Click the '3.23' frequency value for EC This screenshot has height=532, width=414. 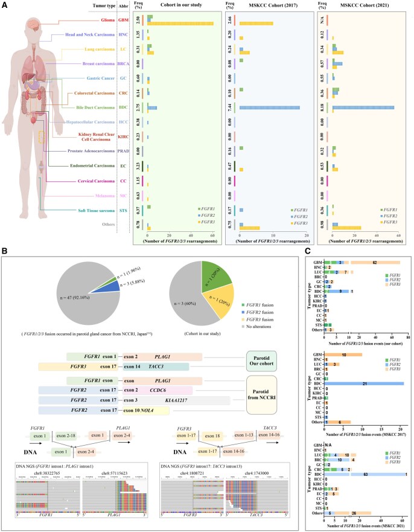pos(138,166)
